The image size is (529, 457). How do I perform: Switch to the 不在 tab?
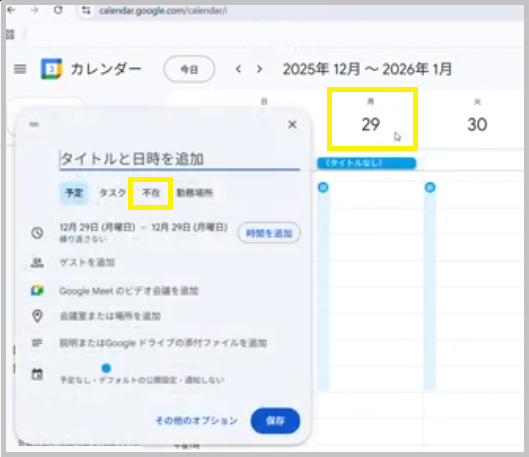coord(151,193)
